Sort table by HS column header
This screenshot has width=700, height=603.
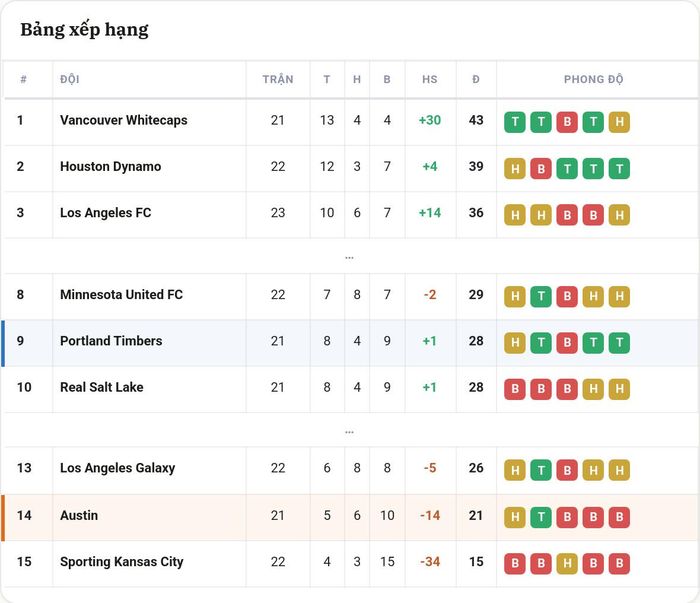tap(429, 79)
